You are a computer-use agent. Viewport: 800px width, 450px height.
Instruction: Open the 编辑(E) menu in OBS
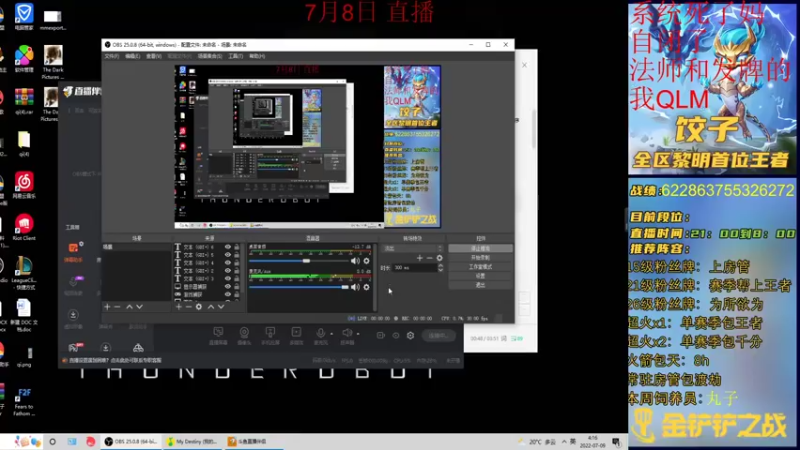(x=133, y=56)
